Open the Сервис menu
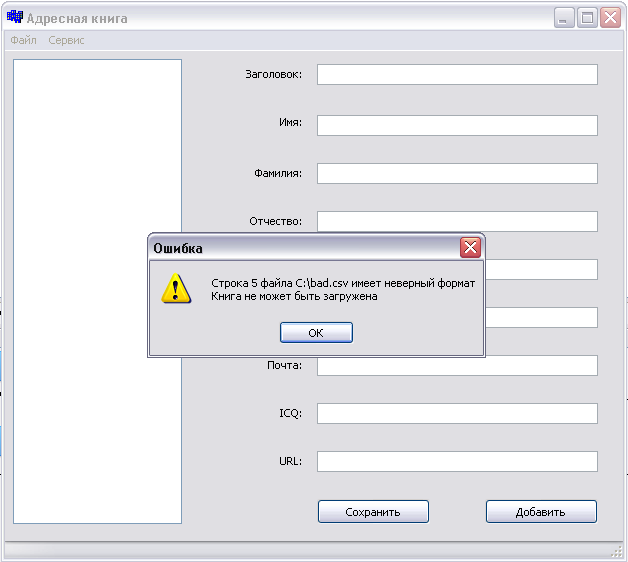Image resolution: width=628 pixels, height=562 pixels. 66,40
